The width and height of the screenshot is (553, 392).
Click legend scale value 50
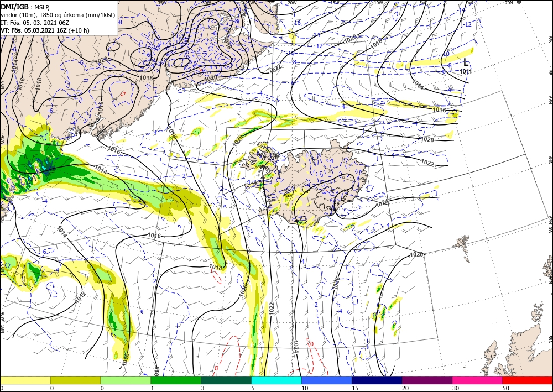point(505,389)
